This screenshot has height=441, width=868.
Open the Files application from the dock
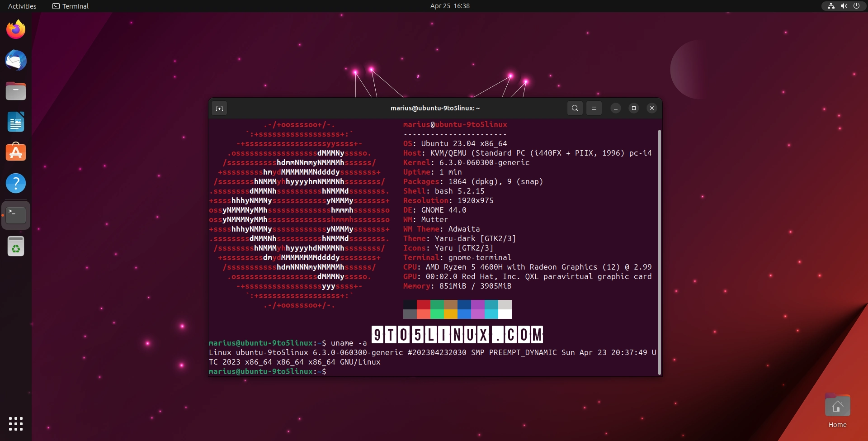(x=16, y=91)
